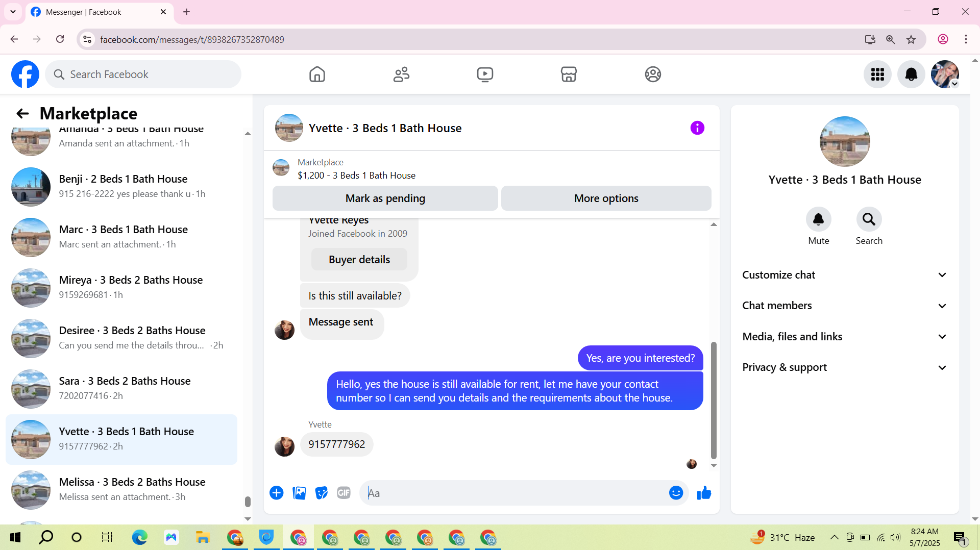Image resolution: width=980 pixels, height=550 pixels.
Task: Show hidden system tray icons
Action: [834, 537]
